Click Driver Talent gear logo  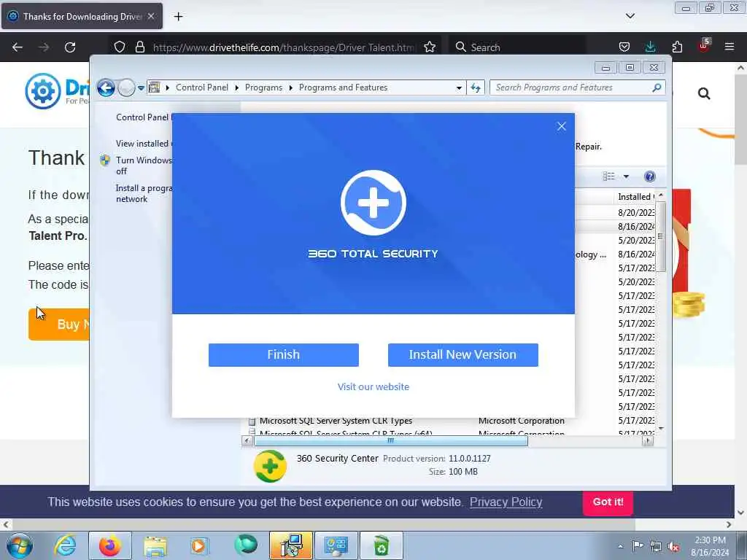pos(43,91)
